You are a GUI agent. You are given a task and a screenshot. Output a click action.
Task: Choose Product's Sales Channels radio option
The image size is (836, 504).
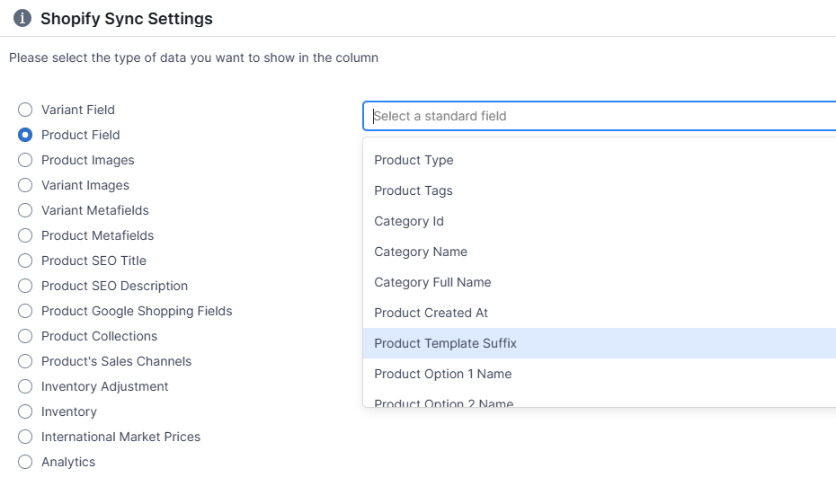(x=25, y=361)
